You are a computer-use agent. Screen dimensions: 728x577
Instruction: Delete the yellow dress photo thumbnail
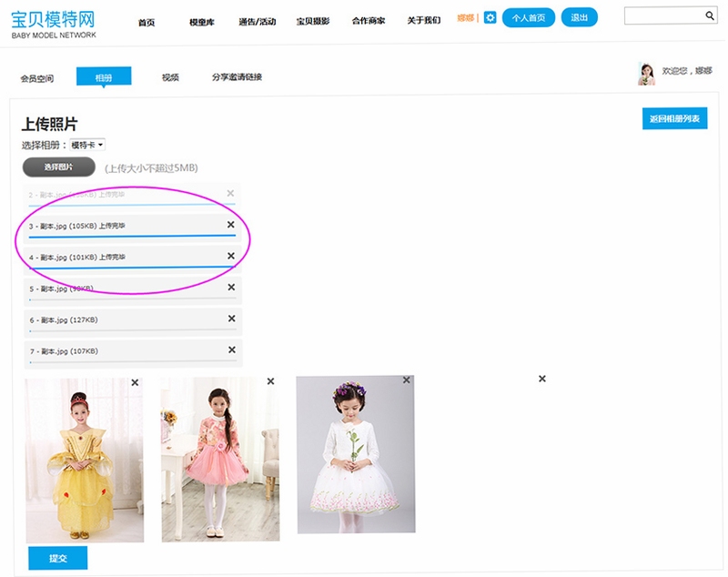coord(135,382)
